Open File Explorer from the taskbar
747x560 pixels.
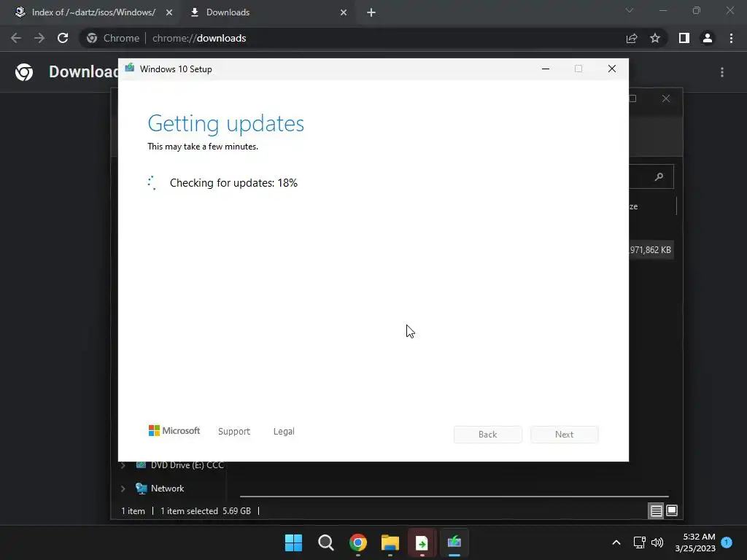click(390, 542)
